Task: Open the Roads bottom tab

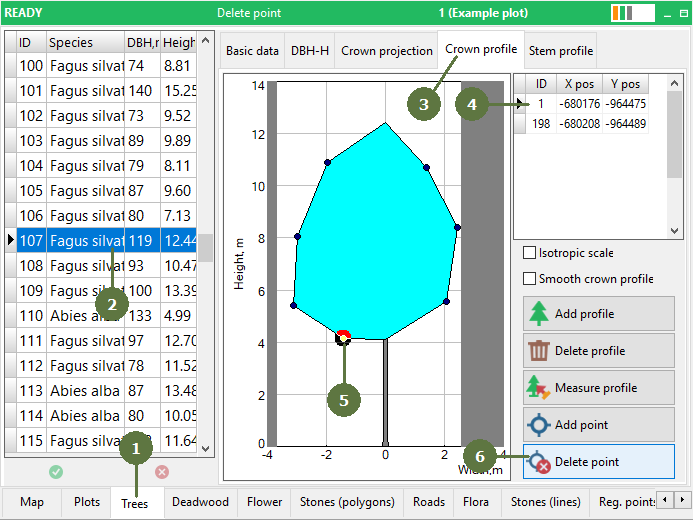Action: coord(429,502)
